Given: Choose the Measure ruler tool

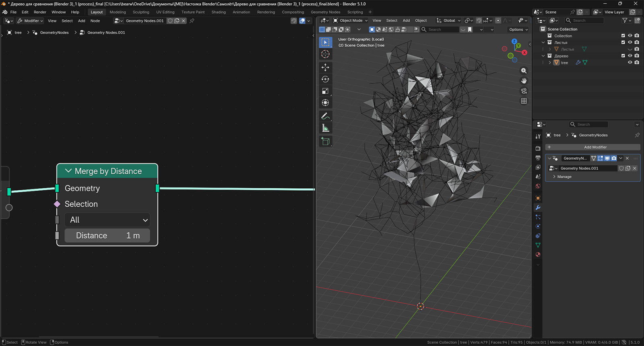Looking at the screenshot, I should [x=325, y=128].
